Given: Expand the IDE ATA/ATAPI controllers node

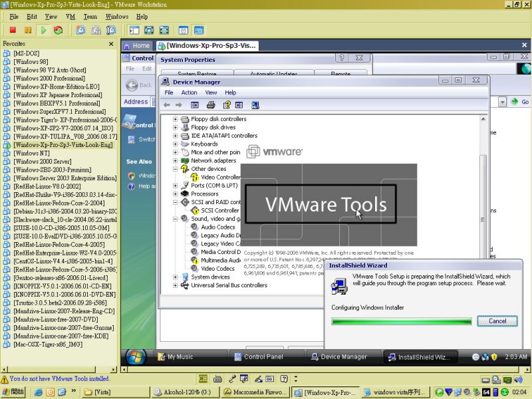Looking at the screenshot, I should pyautogui.click(x=175, y=136).
